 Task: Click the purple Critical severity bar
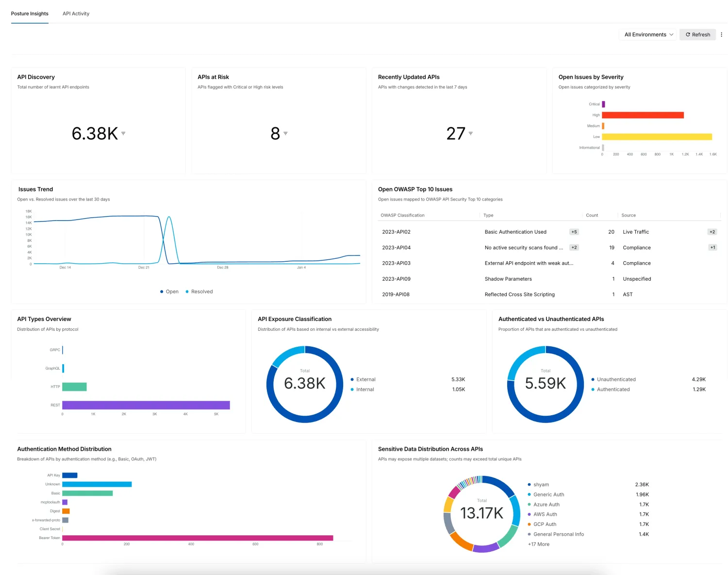tap(603, 104)
